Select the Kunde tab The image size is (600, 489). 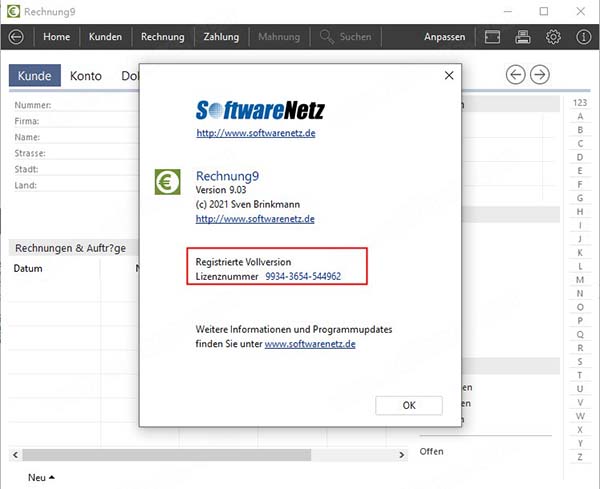35,75
